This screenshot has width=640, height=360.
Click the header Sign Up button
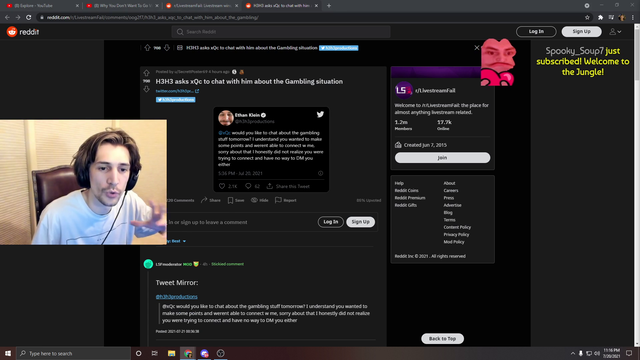[x=581, y=31]
